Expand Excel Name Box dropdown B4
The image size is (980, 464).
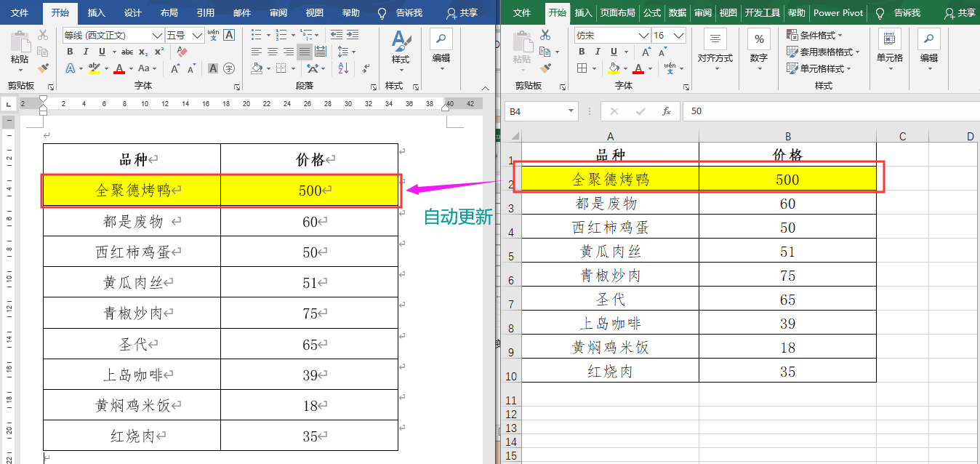click(571, 111)
